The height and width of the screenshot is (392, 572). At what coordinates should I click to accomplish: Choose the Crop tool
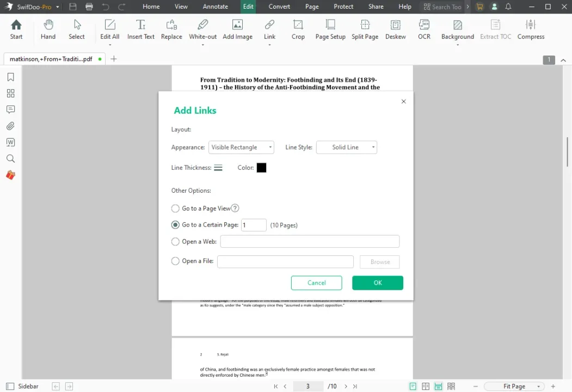(x=298, y=29)
